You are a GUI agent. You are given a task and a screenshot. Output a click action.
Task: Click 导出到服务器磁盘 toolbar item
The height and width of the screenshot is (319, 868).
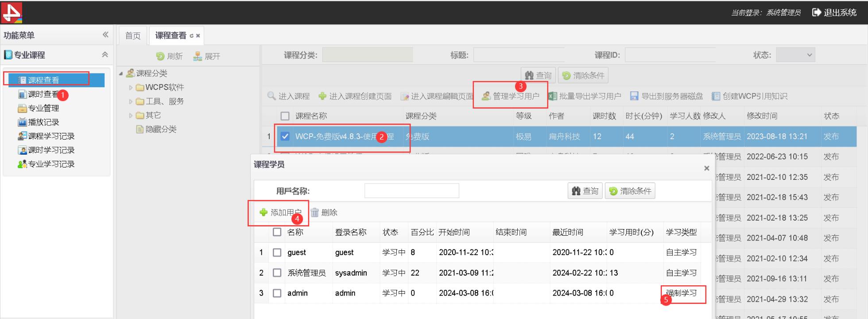coord(666,96)
